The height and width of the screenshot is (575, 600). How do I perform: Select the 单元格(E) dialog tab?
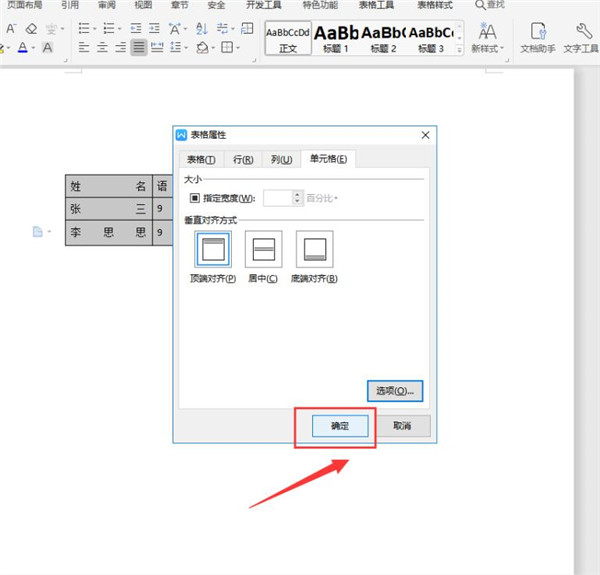pyautogui.click(x=328, y=158)
